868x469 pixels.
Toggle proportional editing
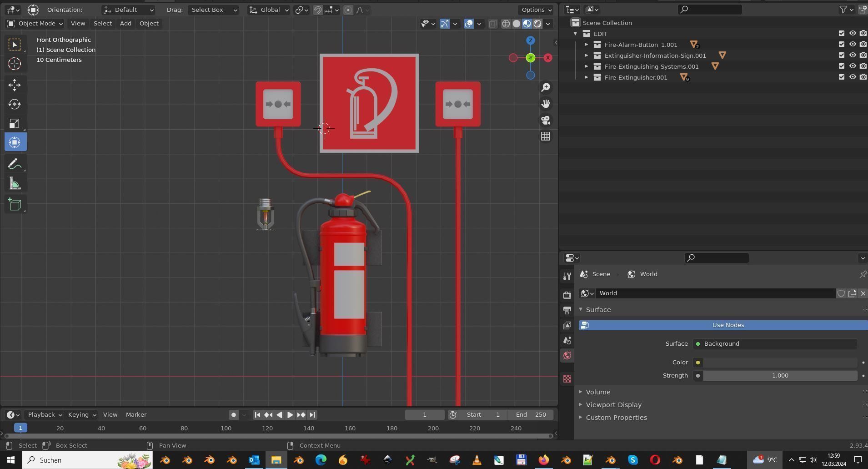pyautogui.click(x=348, y=10)
